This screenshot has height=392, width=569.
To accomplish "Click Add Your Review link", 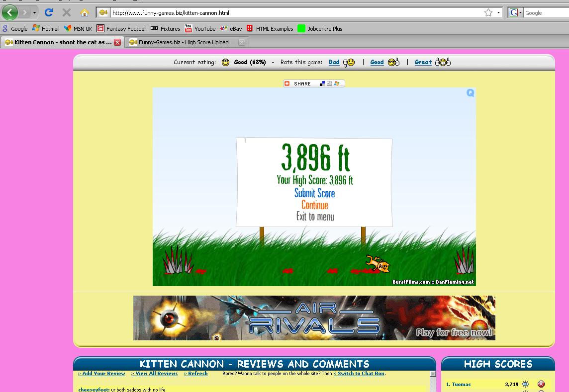I will (x=101, y=373).
